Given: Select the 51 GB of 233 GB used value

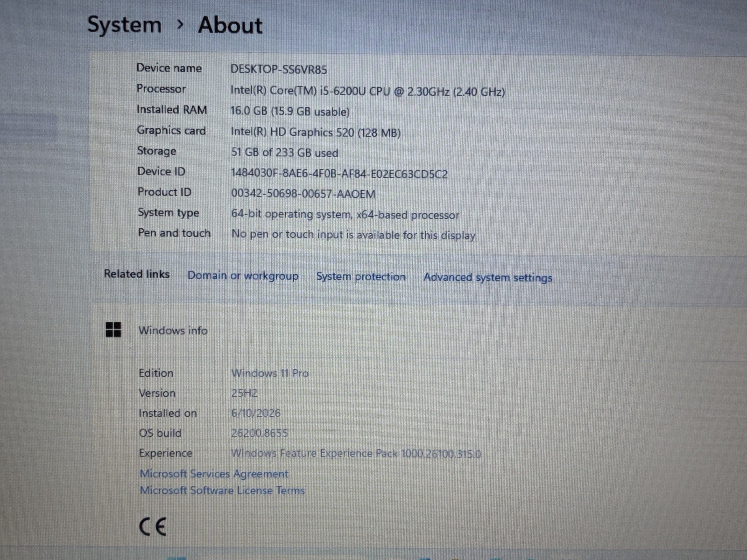Looking at the screenshot, I should (284, 153).
